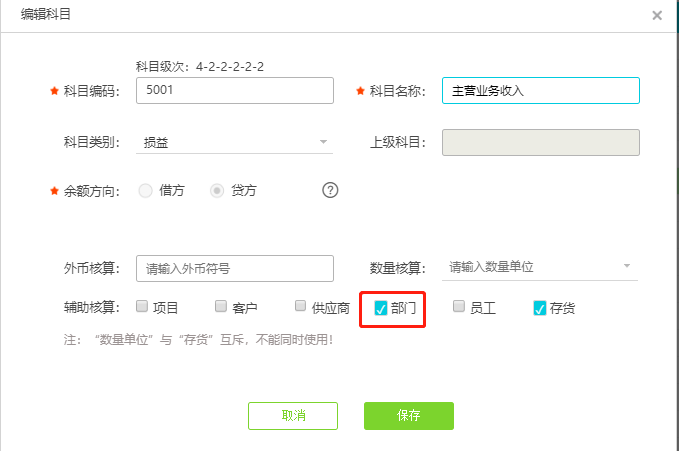
Task: Close the 编辑科目 dialog
Action: tap(656, 16)
